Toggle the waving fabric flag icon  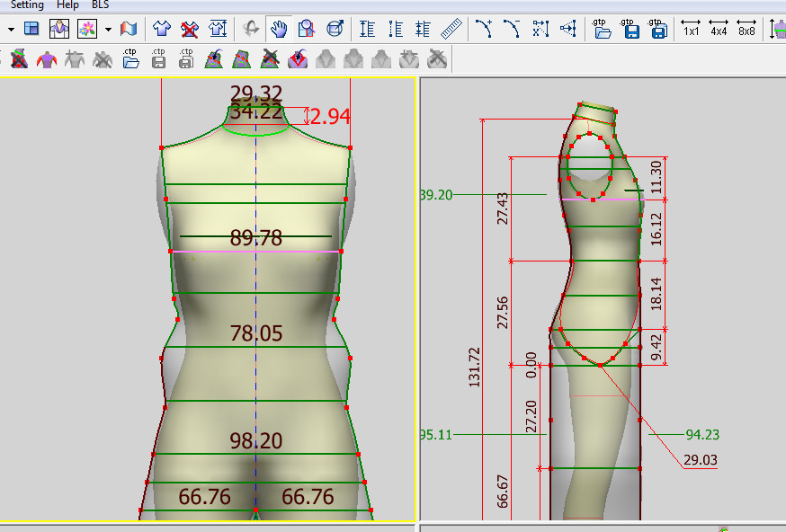tap(130, 29)
